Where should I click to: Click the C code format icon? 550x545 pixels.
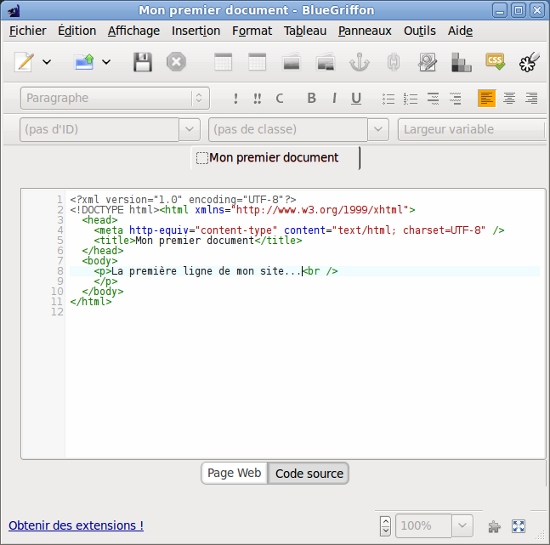279,99
